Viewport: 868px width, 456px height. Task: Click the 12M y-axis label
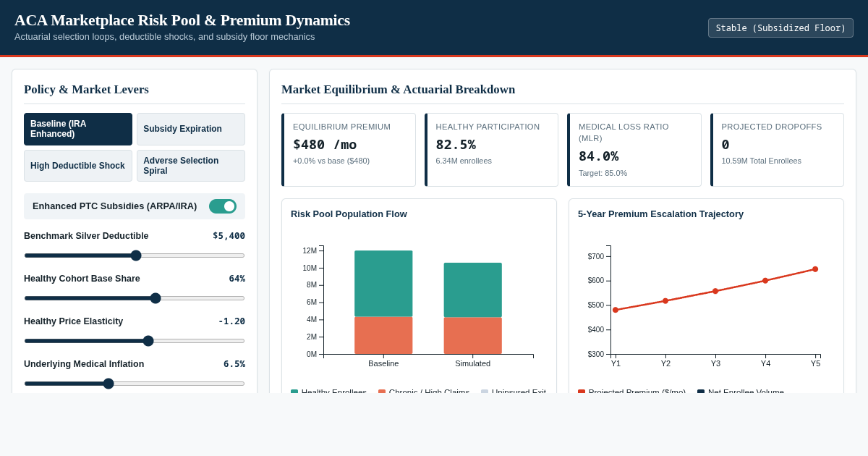tap(310, 251)
